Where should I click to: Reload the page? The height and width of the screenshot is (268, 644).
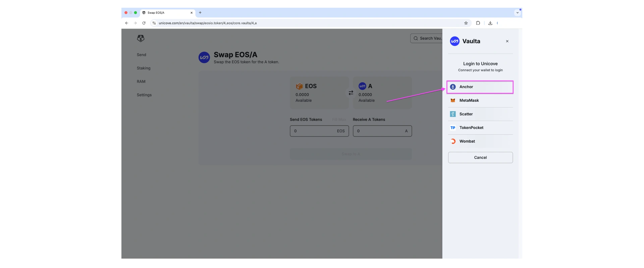click(144, 23)
